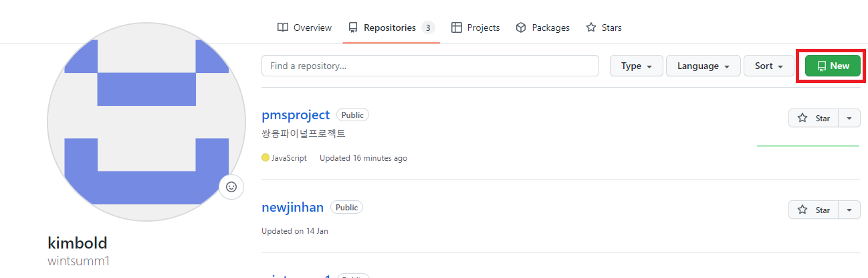Click the kimbold profile name
This screenshot has height=278, width=868.
(78, 243)
